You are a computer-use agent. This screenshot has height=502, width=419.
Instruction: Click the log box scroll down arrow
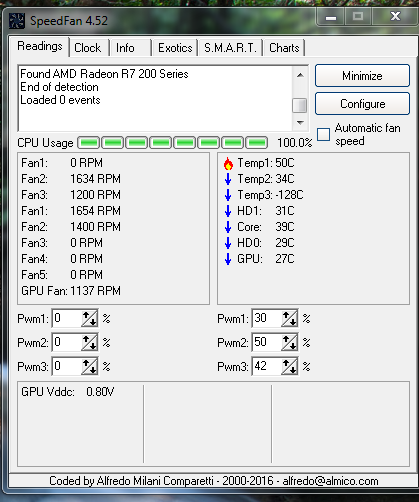pyautogui.click(x=300, y=123)
